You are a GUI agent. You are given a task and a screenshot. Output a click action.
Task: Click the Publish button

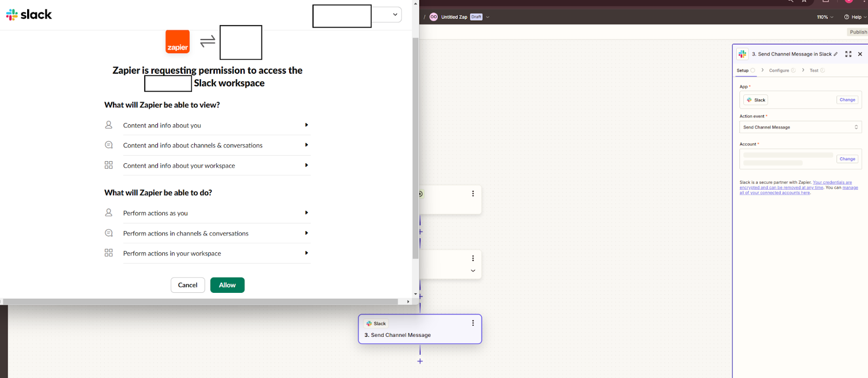coord(858,32)
